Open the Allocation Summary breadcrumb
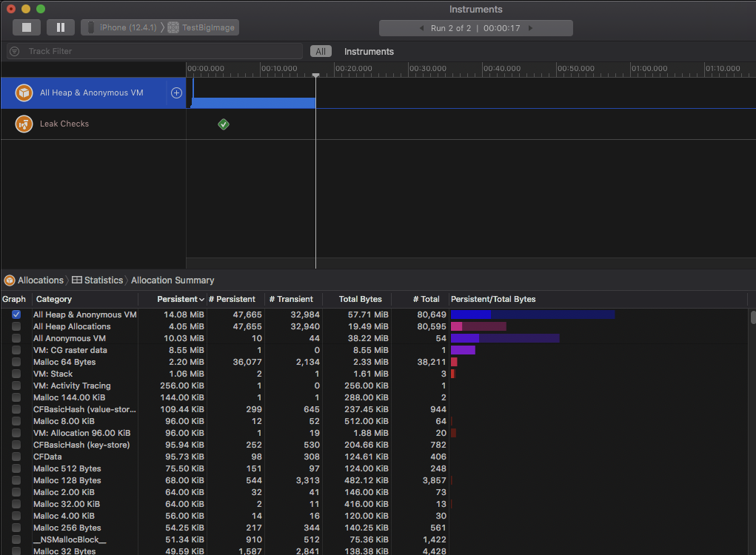 pos(173,280)
